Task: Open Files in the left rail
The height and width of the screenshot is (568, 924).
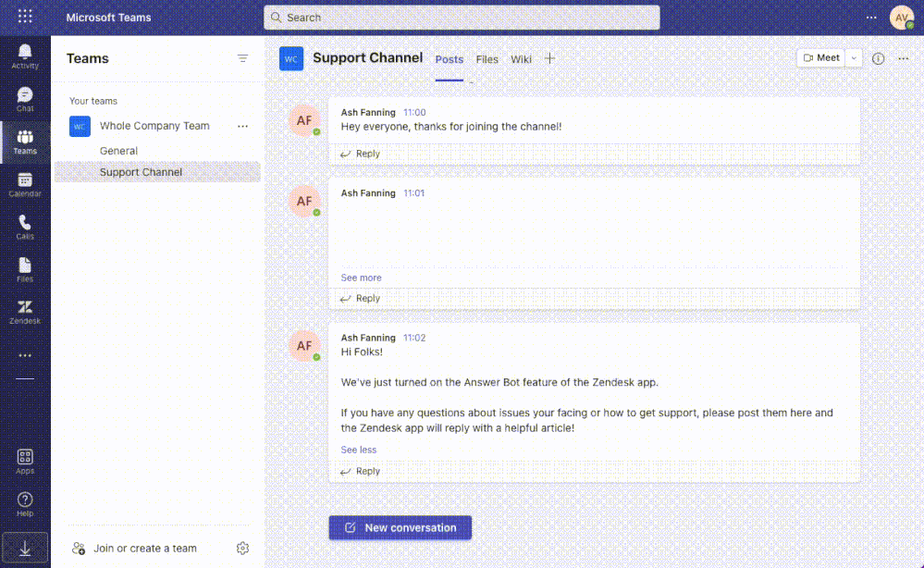Action: tap(25, 270)
